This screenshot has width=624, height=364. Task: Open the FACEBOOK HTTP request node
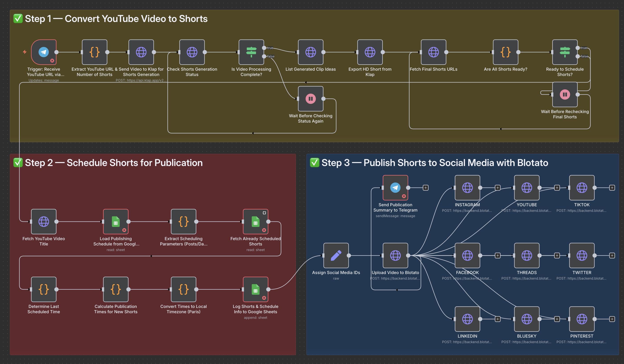(467, 255)
